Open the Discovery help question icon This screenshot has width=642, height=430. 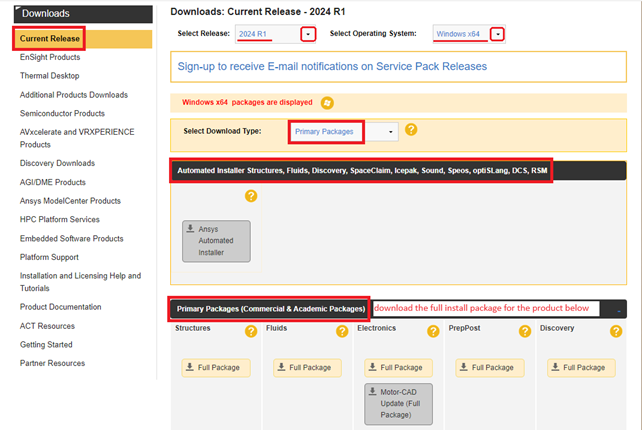point(616,331)
